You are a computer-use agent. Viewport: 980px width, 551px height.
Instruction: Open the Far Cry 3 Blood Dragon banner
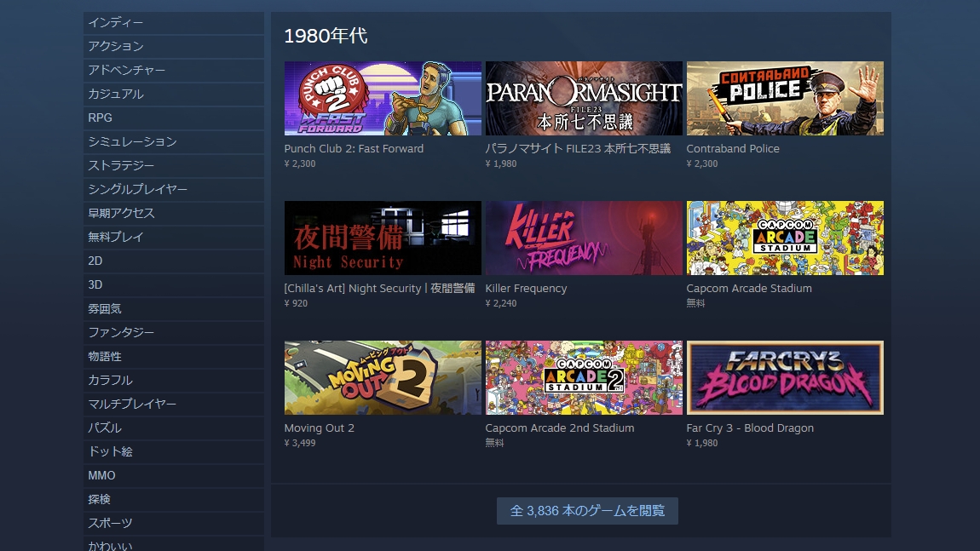(x=785, y=377)
